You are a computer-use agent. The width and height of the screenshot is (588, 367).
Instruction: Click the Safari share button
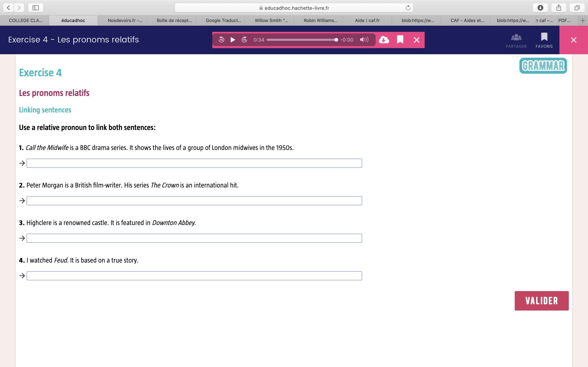559,8
